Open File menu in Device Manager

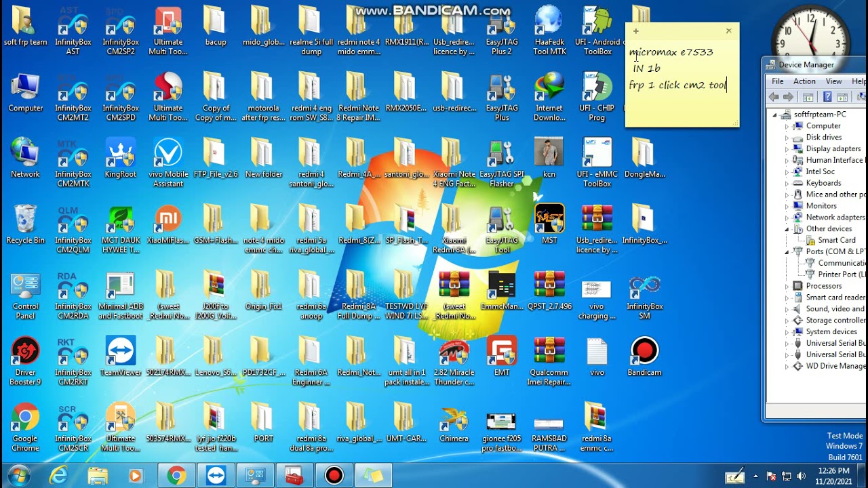[x=778, y=81]
